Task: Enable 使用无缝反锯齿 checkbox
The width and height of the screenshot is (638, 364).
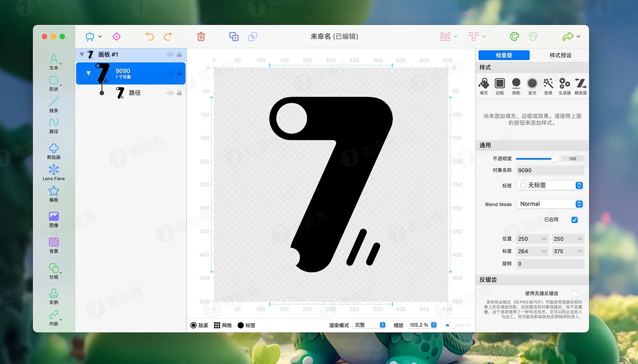Action: (575, 293)
